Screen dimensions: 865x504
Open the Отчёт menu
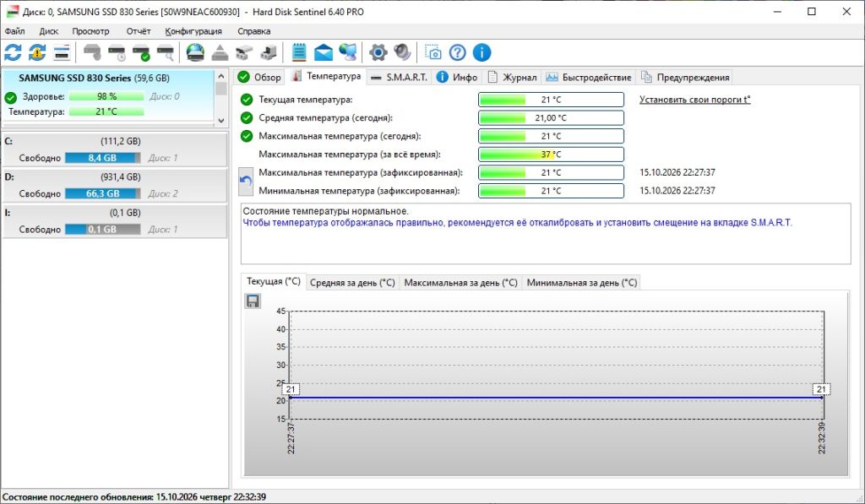(138, 31)
